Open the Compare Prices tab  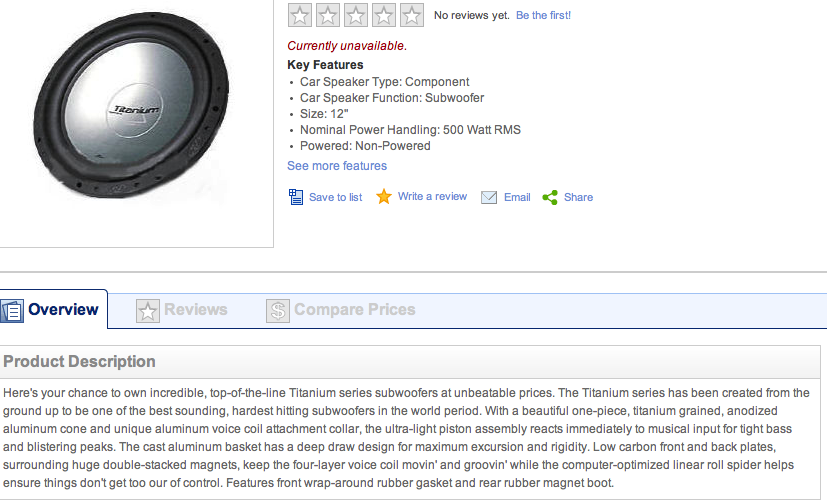pos(341,310)
